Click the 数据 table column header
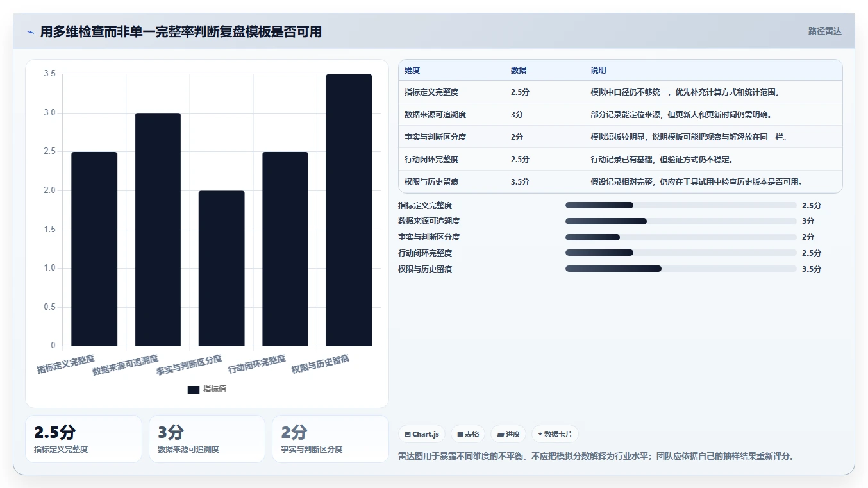 (x=519, y=71)
